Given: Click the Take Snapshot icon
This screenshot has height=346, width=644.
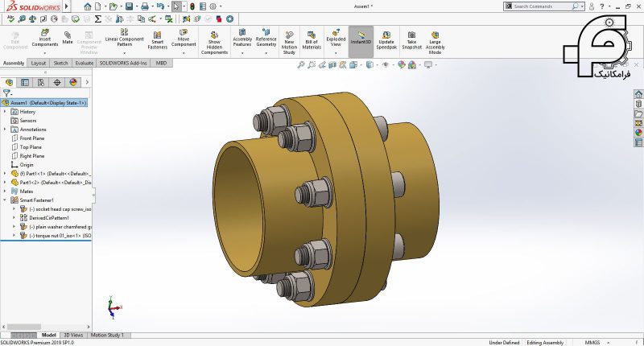Looking at the screenshot, I should tap(411, 39).
